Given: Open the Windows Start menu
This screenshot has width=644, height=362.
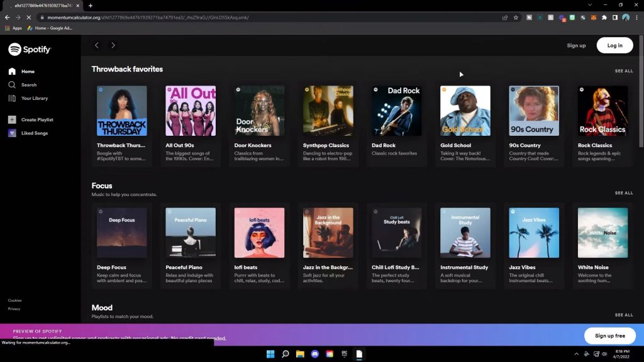Looking at the screenshot, I should pos(270,354).
